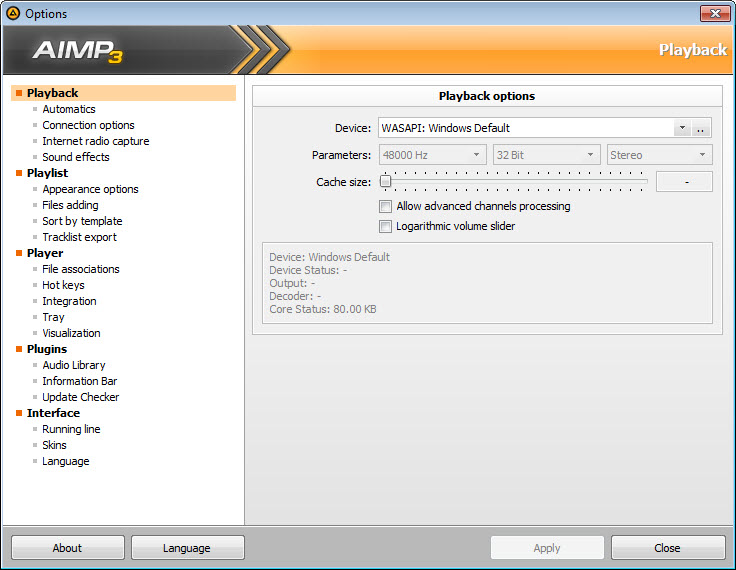Screen dimensions: 736x570
Task: Open Appearance options page
Action: 90,189
